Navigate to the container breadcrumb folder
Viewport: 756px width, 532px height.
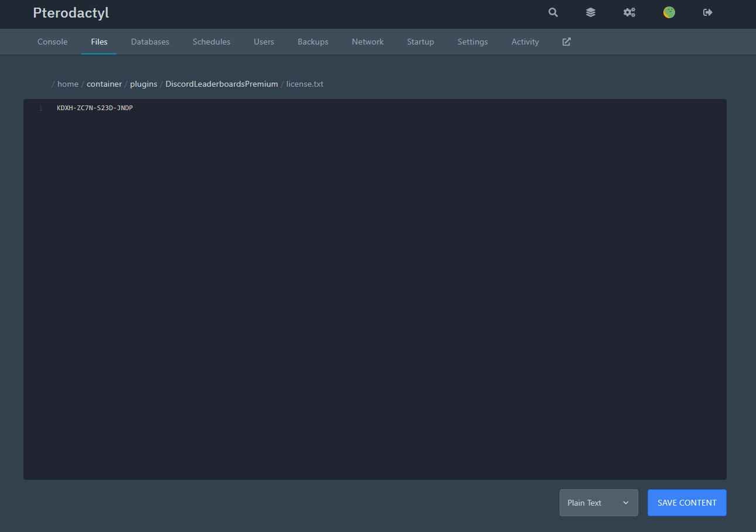point(104,84)
